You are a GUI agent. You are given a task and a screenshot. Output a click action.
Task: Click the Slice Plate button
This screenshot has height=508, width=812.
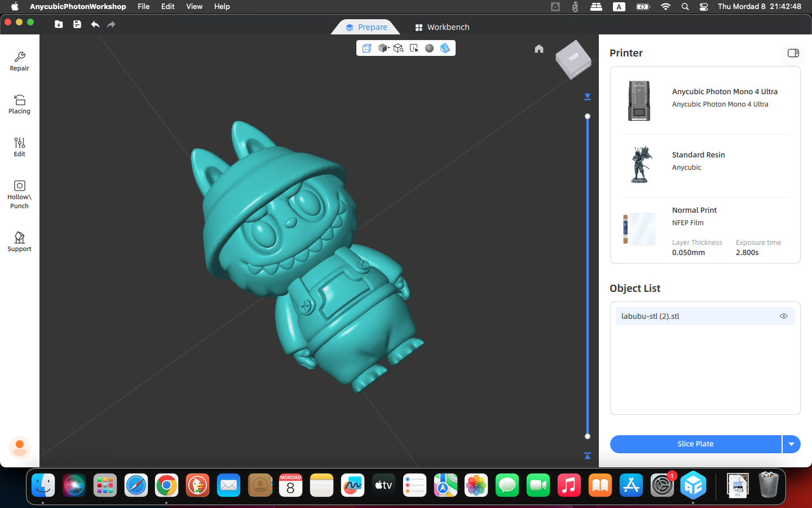pos(696,444)
